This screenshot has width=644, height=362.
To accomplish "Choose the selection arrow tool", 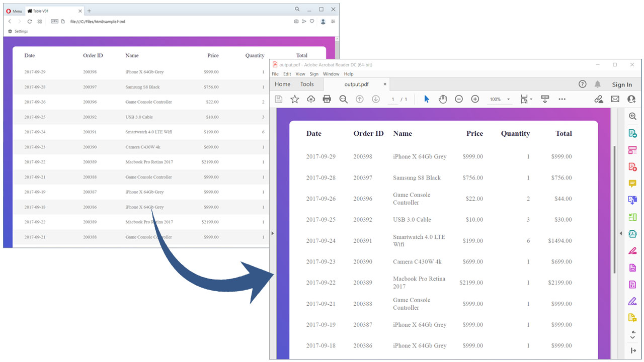I will 427,99.
